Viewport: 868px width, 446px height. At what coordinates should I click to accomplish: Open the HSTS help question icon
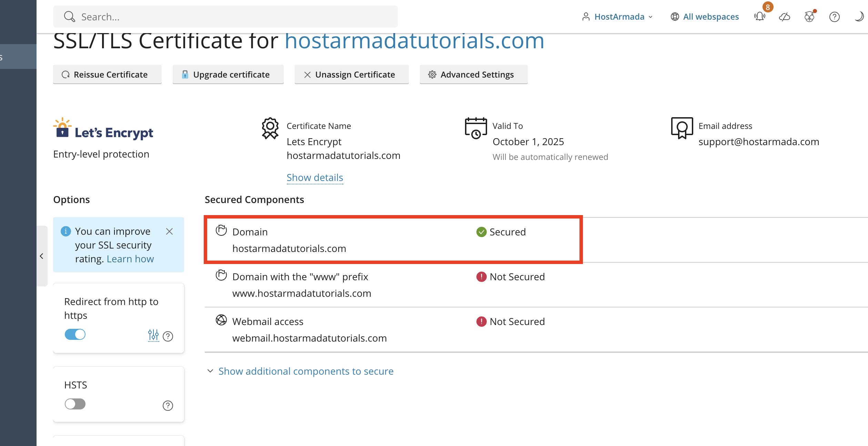coord(168,406)
